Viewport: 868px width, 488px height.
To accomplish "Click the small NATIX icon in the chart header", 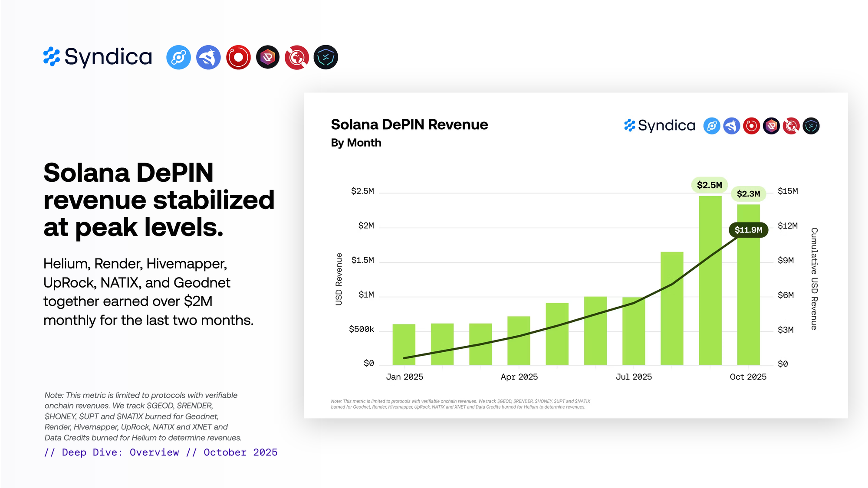I will coord(791,126).
